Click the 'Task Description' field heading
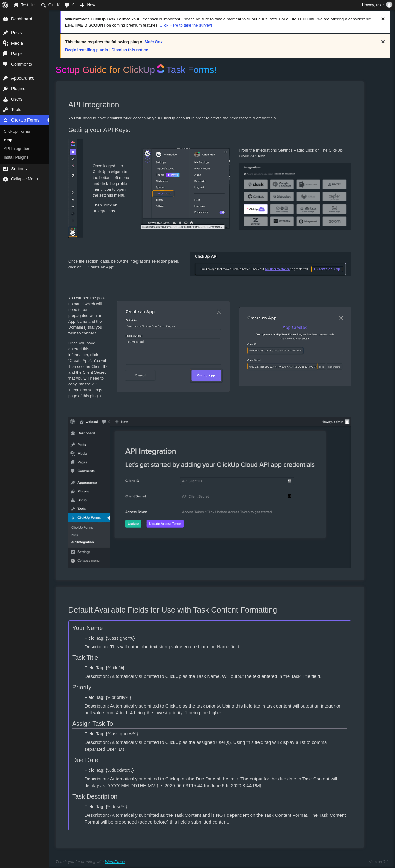 [95, 796]
